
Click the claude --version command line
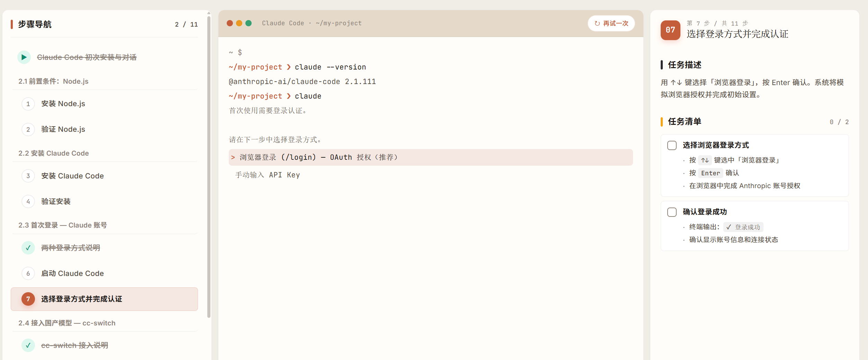click(297, 67)
